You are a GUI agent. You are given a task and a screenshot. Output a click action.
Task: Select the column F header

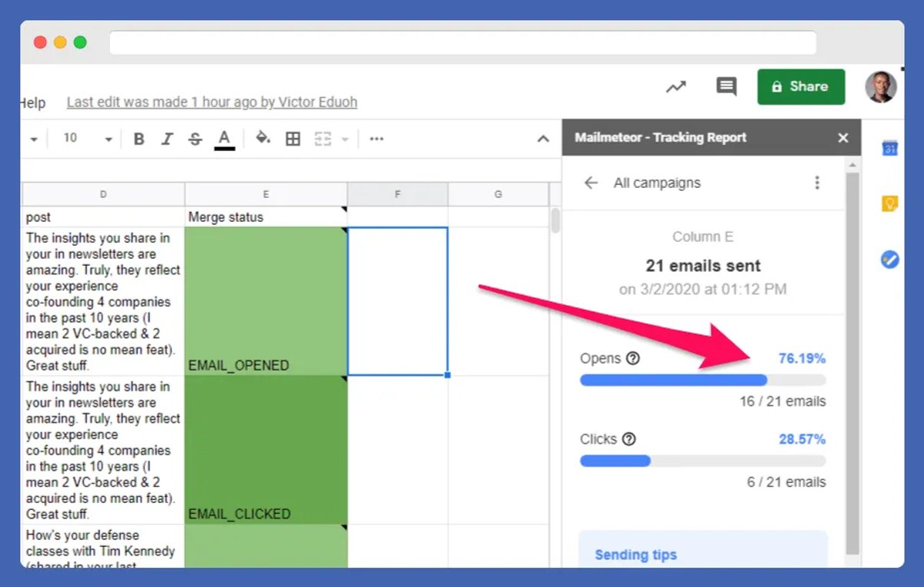(x=398, y=194)
